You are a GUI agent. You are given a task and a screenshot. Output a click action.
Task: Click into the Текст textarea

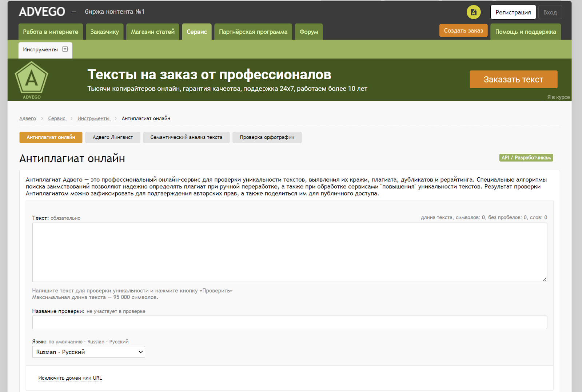tap(290, 252)
